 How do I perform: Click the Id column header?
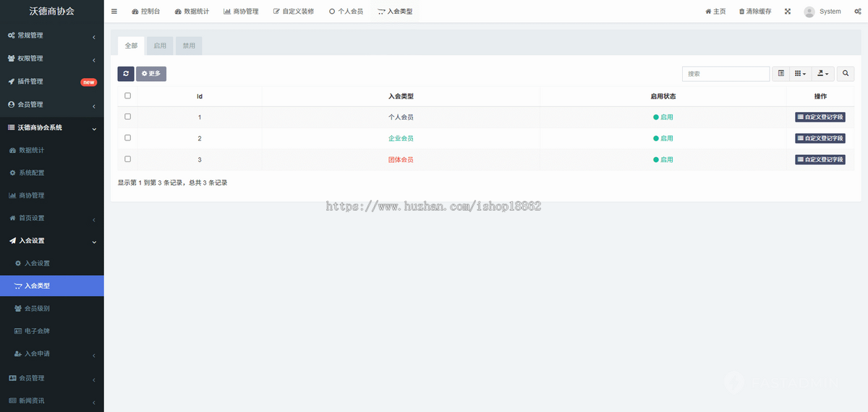[200, 96]
